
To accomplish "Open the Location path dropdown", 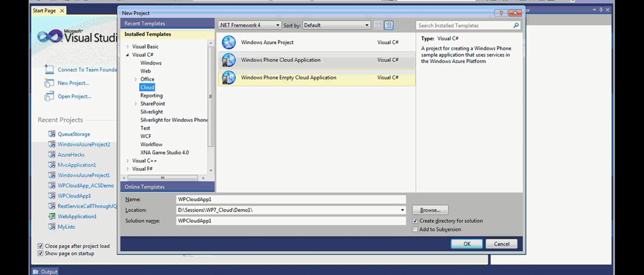I will (x=402, y=210).
